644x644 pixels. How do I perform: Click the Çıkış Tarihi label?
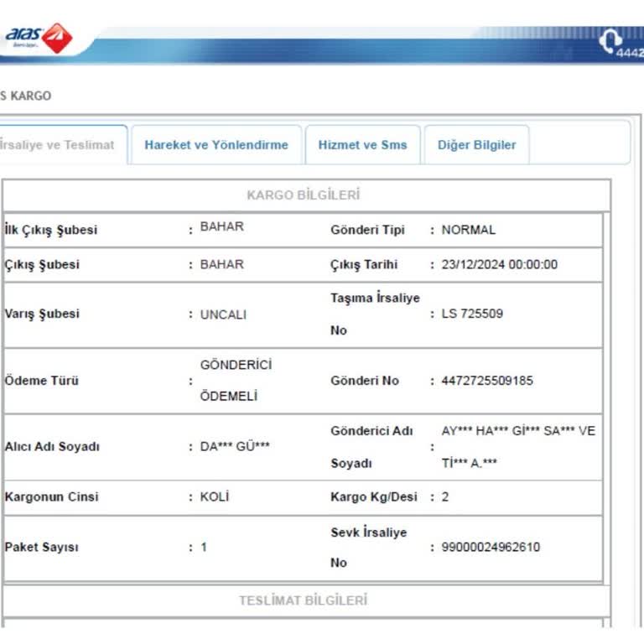(x=364, y=264)
